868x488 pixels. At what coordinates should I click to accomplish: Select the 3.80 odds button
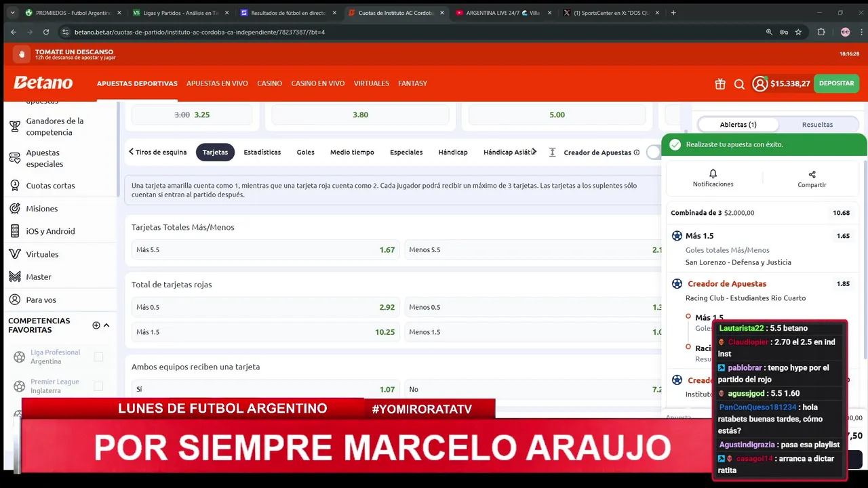tap(360, 115)
